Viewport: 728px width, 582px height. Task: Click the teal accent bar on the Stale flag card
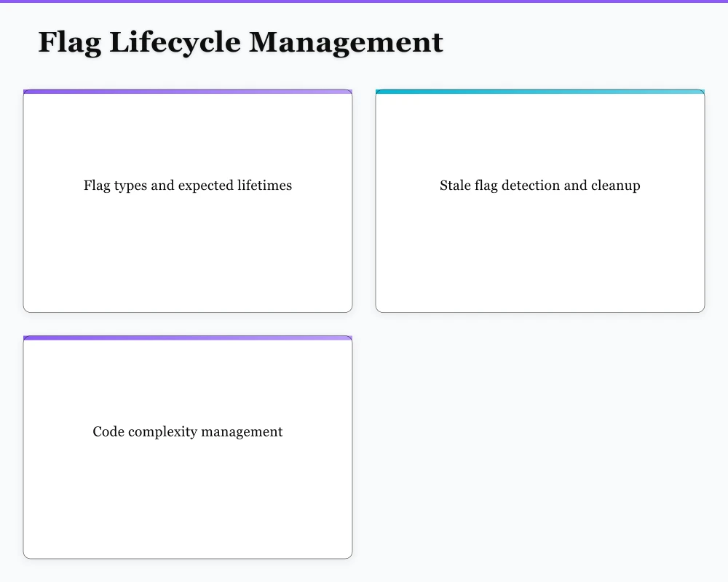click(540, 92)
